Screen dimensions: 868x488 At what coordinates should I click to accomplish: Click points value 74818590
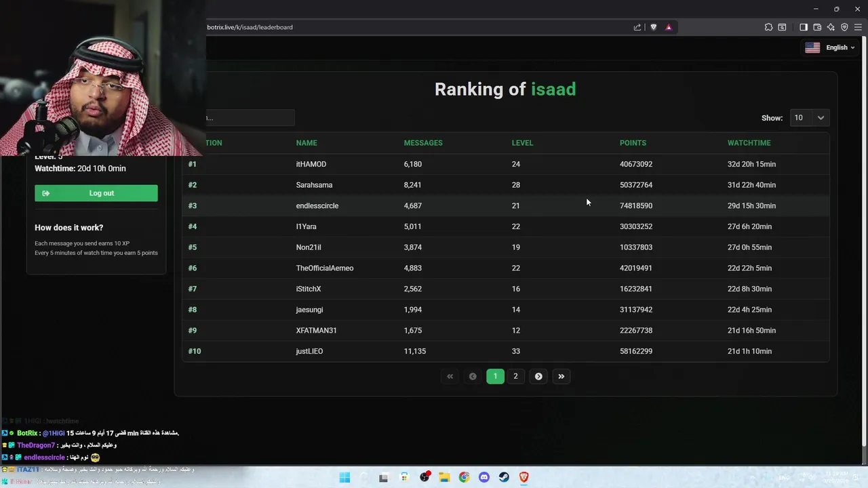(636, 205)
